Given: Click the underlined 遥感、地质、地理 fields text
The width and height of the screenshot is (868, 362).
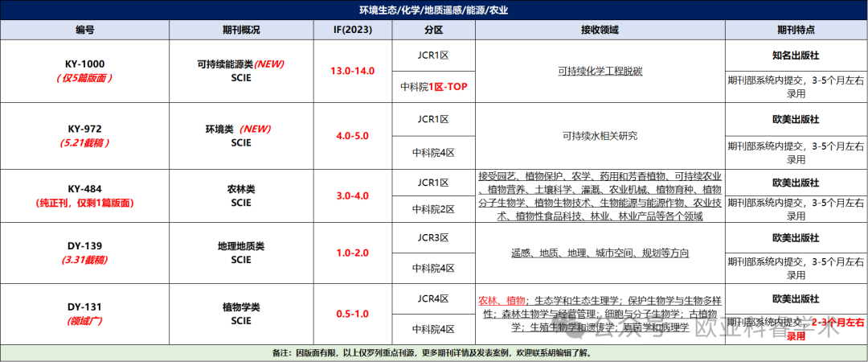Looking at the screenshot, I should [x=600, y=253].
